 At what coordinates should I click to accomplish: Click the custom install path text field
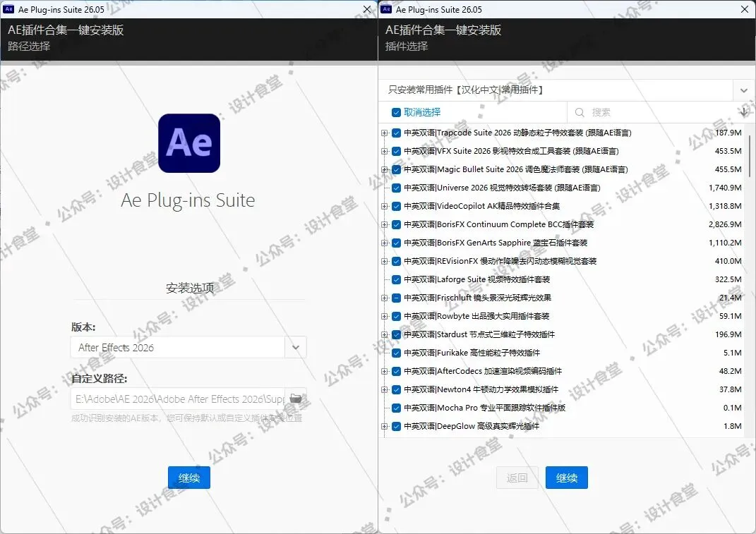point(178,399)
